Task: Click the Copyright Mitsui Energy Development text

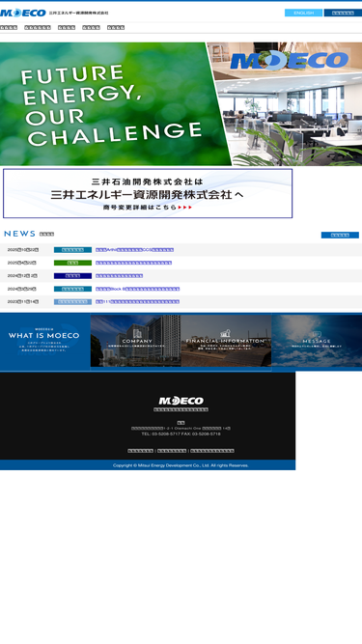Action: [181, 465]
